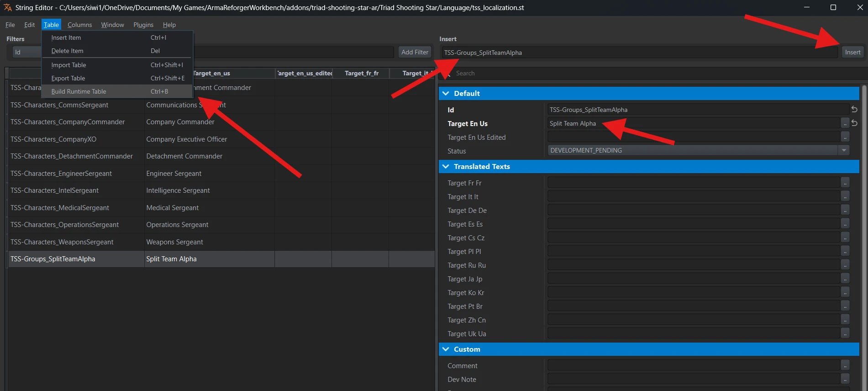The width and height of the screenshot is (868, 391).
Task: Choose Delete Item from Table menu
Action: pyautogui.click(x=117, y=51)
